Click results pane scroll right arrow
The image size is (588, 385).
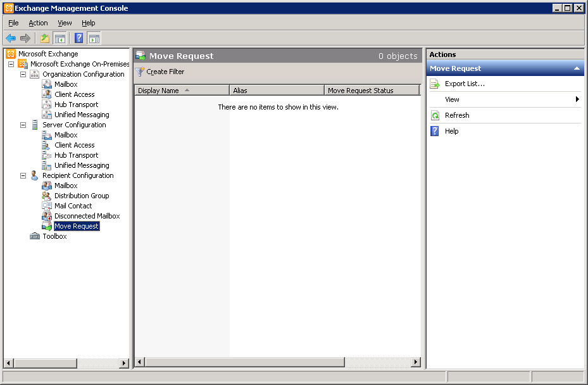(x=415, y=362)
